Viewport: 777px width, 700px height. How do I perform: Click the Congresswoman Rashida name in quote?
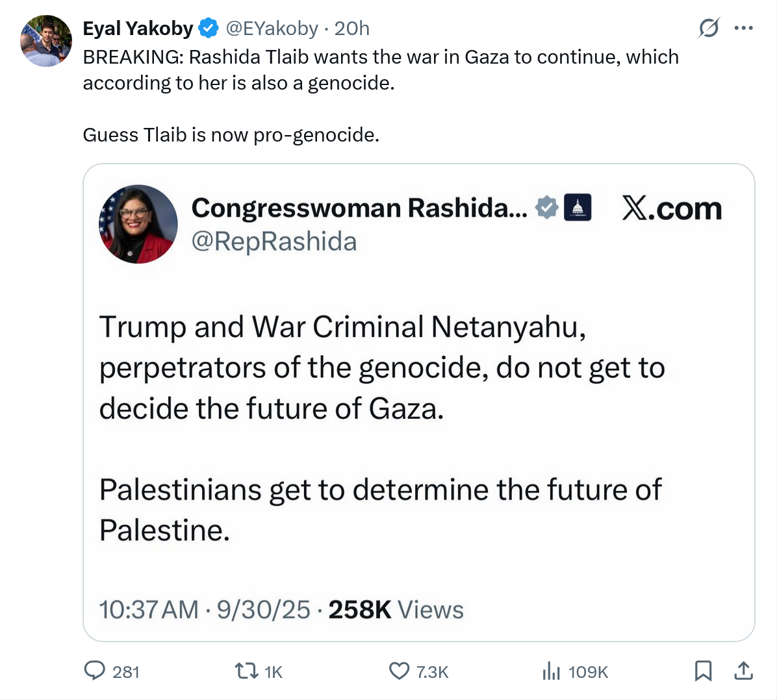pyautogui.click(x=359, y=208)
